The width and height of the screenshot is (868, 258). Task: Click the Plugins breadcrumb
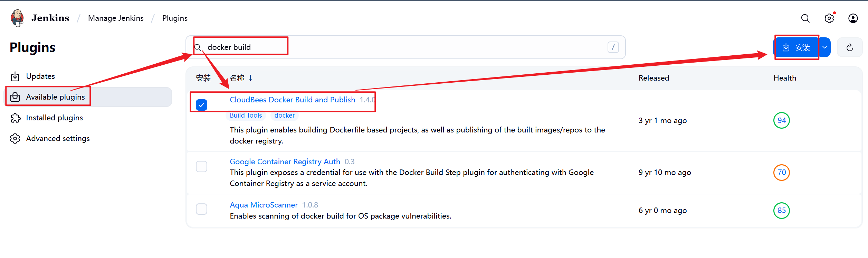[x=175, y=18]
